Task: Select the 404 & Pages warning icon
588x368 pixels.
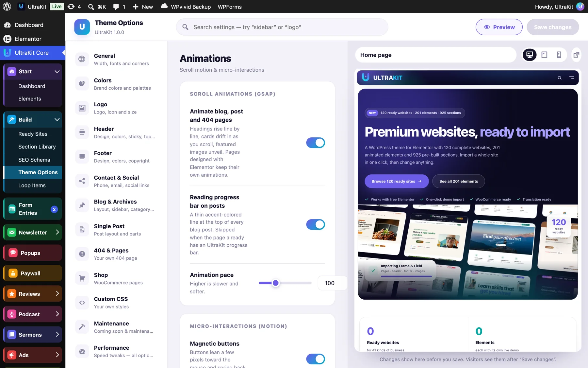Action: click(82, 254)
